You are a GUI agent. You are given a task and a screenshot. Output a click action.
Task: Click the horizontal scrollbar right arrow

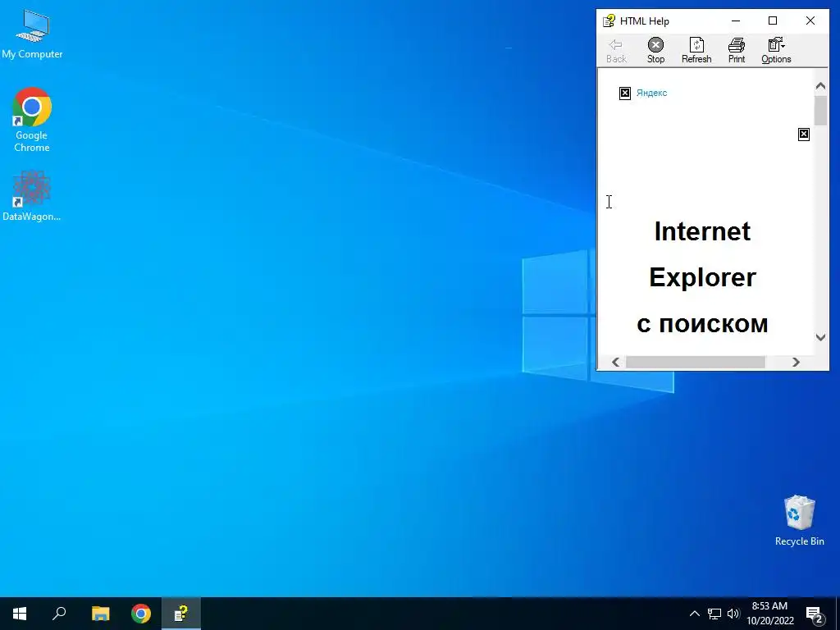pyautogui.click(x=796, y=362)
